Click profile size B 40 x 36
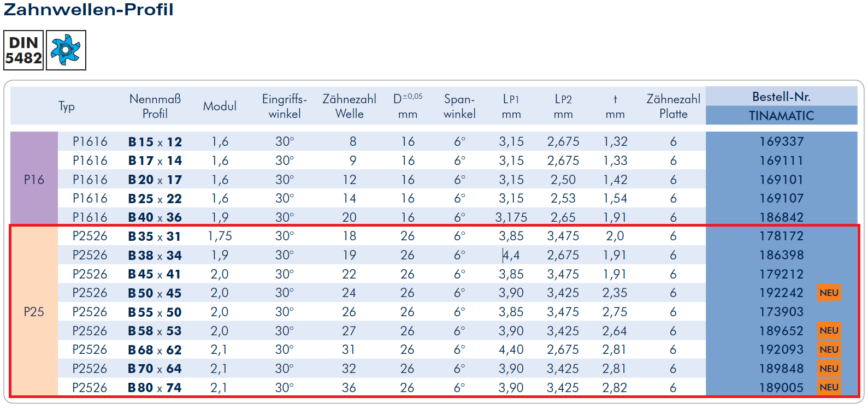 point(155,217)
